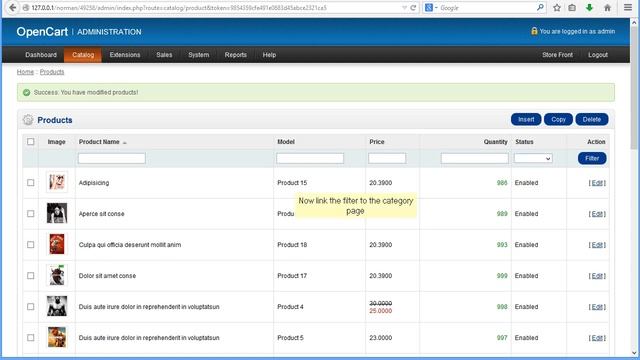Open the Adipisicing product thumbnail

(x=57, y=182)
